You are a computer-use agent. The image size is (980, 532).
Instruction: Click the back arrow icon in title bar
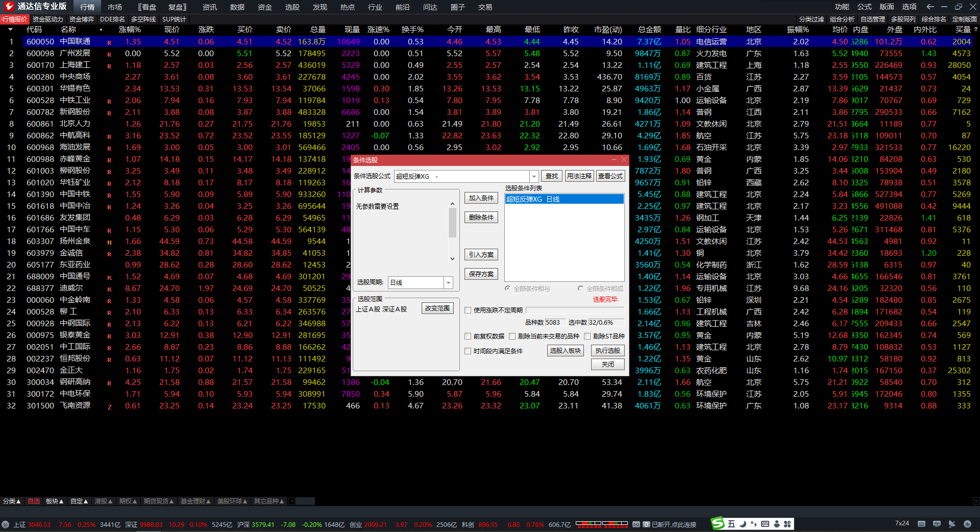[930, 7]
